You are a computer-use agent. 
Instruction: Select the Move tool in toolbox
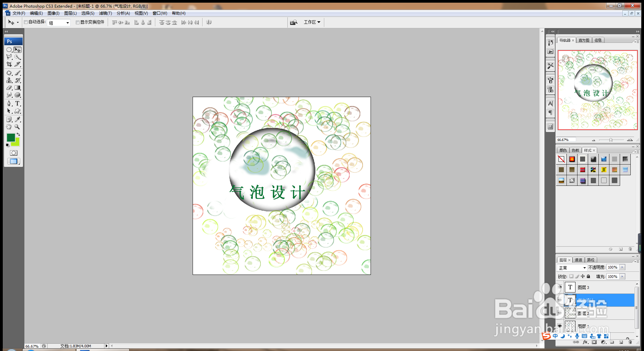pyautogui.click(x=18, y=50)
